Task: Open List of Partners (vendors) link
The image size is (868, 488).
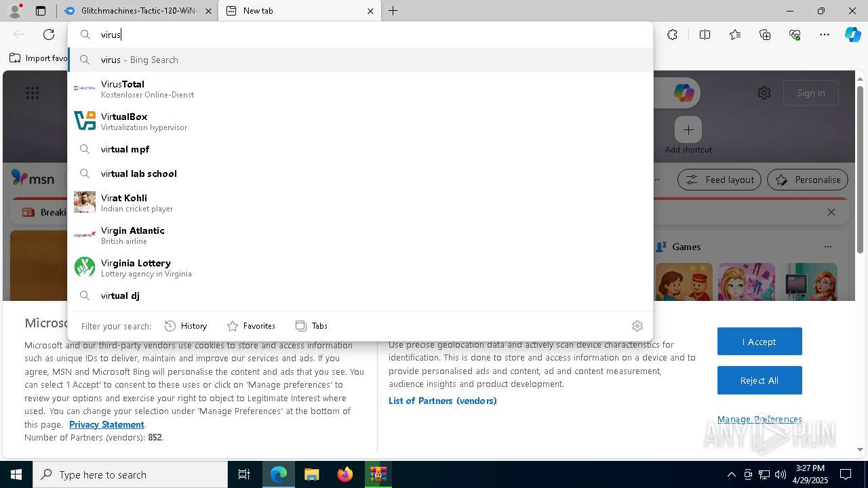Action: click(x=443, y=401)
